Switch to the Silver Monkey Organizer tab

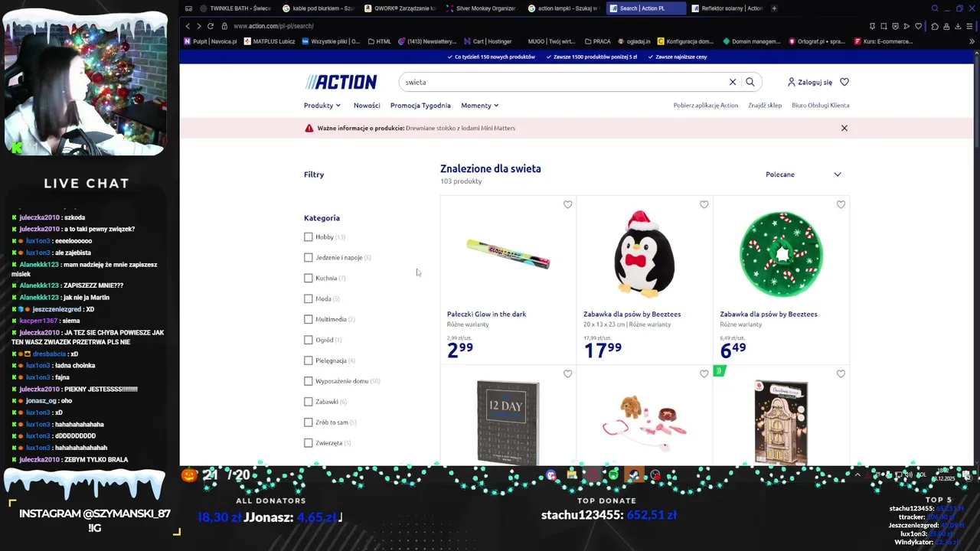coord(482,8)
